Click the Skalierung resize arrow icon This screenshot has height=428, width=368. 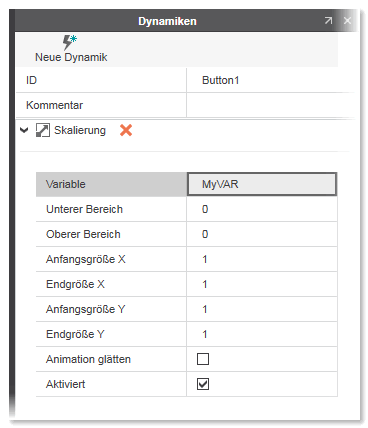coord(43,130)
